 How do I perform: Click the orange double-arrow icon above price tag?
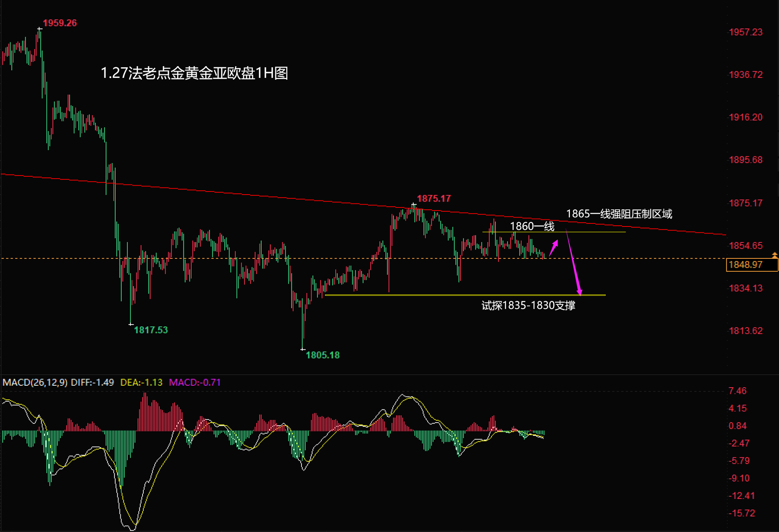coord(774,255)
